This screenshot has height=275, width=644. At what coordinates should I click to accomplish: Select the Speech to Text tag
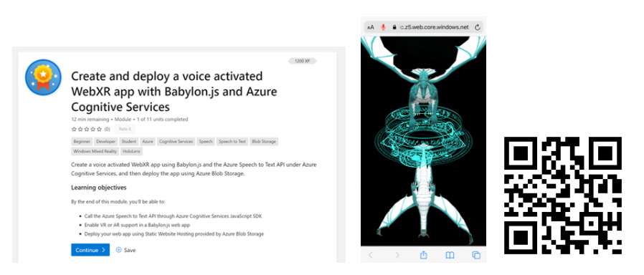click(x=232, y=141)
